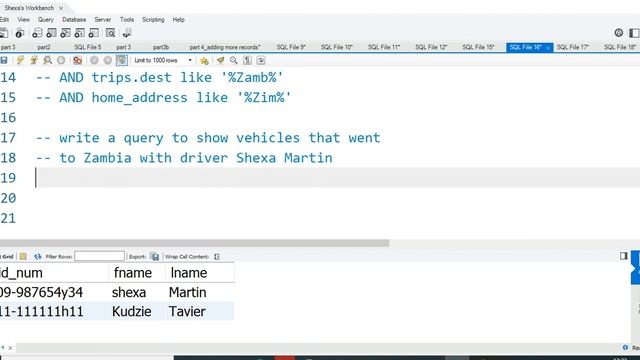Toggle word wrapping in editor icon

tap(261, 60)
